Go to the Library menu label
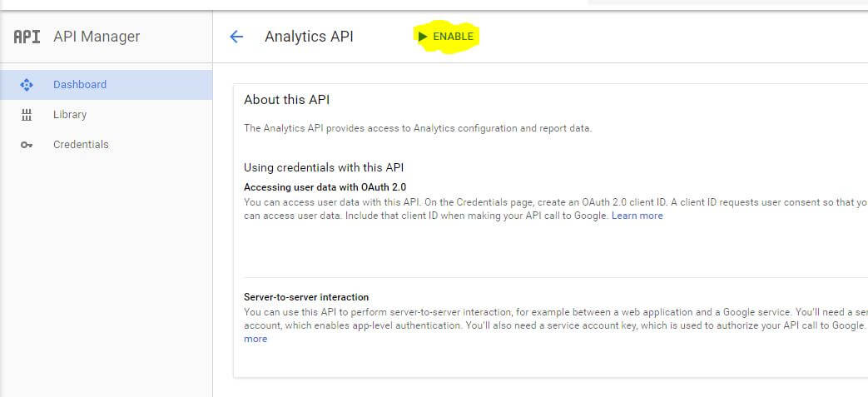868x397 pixels. coord(70,115)
